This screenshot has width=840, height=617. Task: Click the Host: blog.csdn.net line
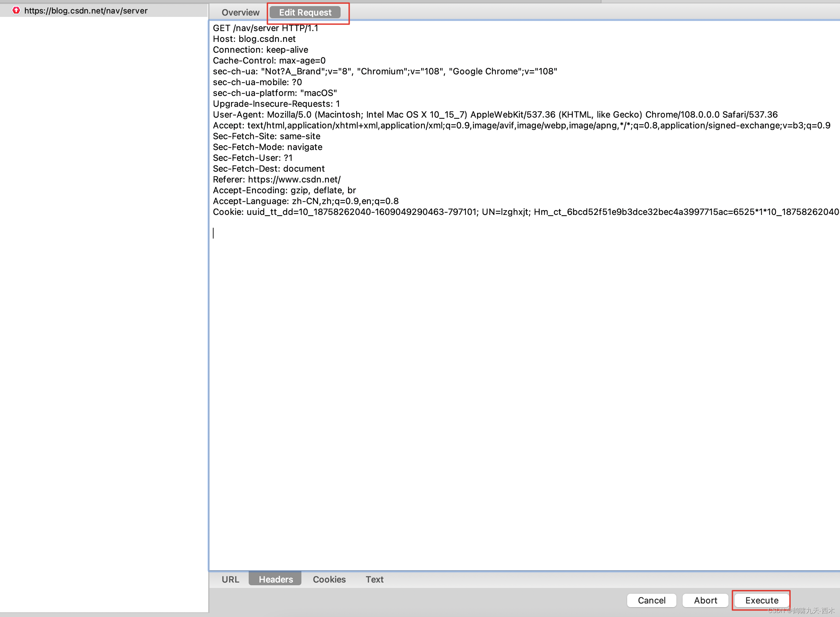pyautogui.click(x=254, y=39)
